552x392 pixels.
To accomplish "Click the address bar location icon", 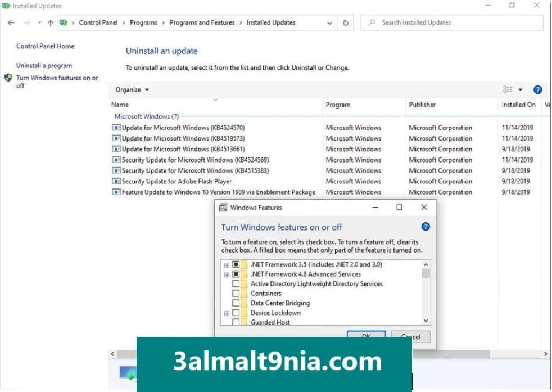I will point(64,23).
